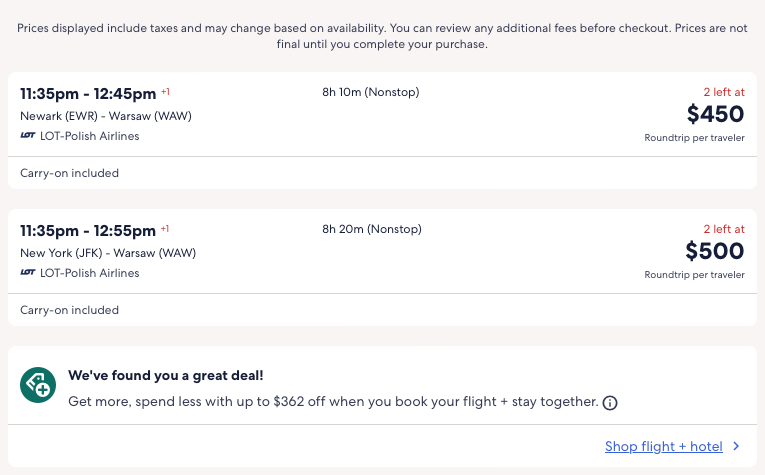This screenshot has height=475, width=765.
Task: Click the 11:35pm - 12:45pm departure time
Action: pyautogui.click(x=88, y=94)
